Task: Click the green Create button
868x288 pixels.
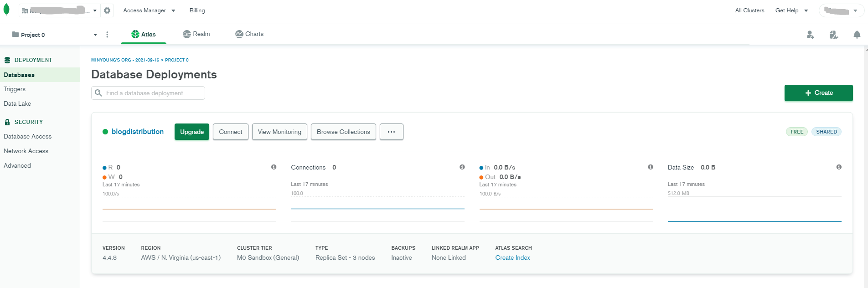Action: [x=819, y=93]
